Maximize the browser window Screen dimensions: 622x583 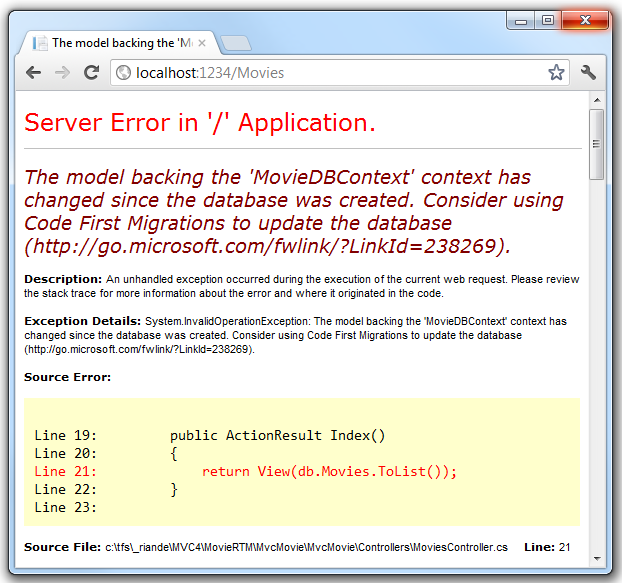click(x=548, y=20)
